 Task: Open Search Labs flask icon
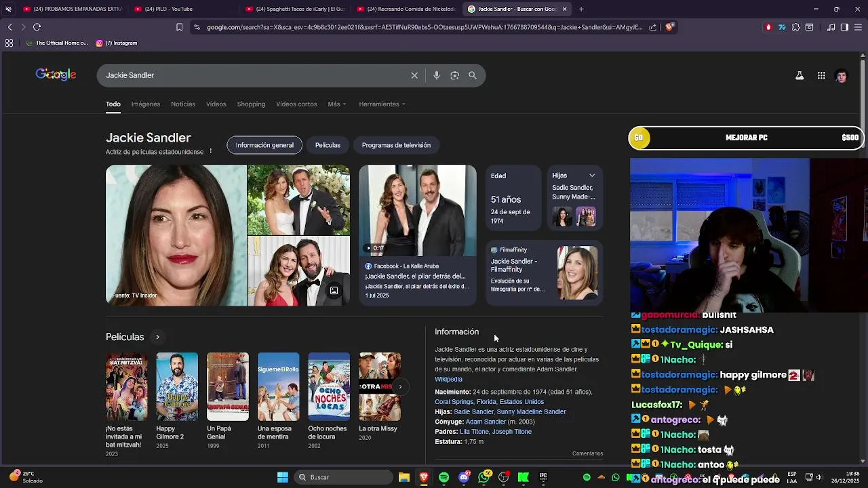[800, 75]
